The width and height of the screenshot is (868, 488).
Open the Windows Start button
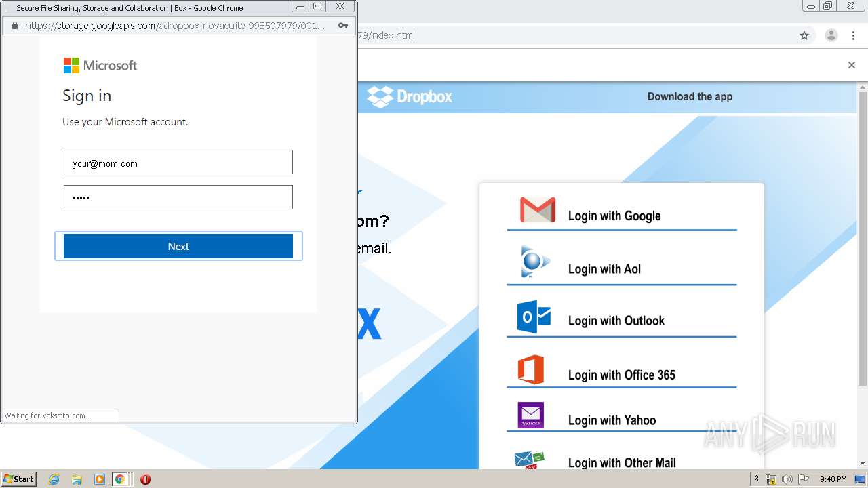pyautogui.click(x=19, y=479)
